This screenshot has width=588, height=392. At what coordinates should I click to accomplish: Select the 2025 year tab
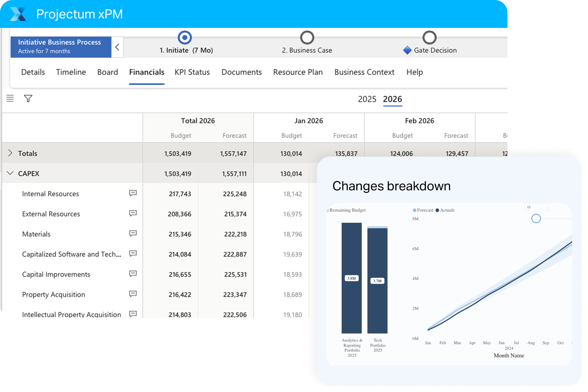[367, 99]
